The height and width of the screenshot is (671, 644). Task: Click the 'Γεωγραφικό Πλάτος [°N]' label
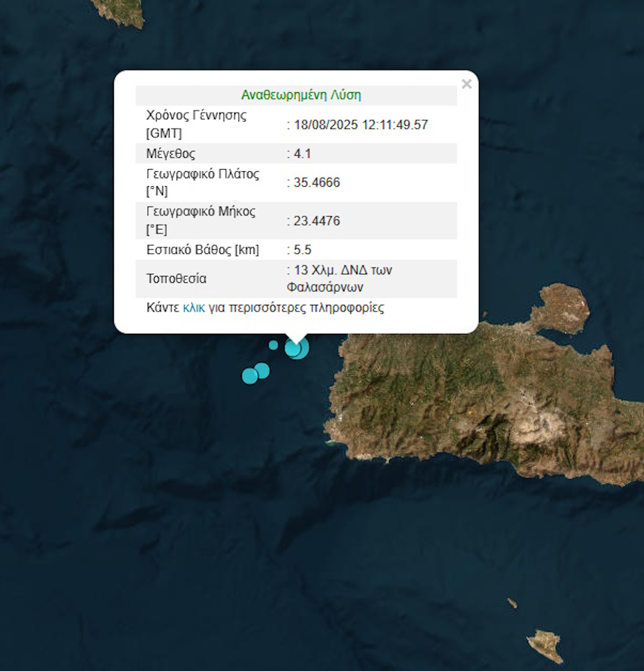pos(203,182)
